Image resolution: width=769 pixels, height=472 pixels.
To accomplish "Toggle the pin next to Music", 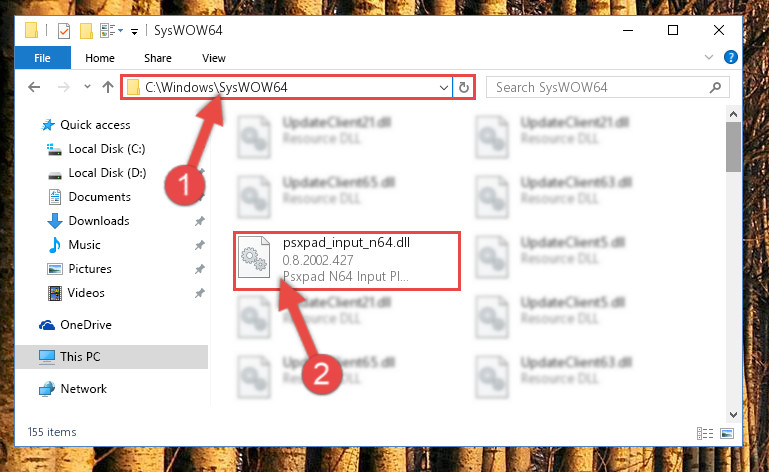I will [x=200, y=245].
